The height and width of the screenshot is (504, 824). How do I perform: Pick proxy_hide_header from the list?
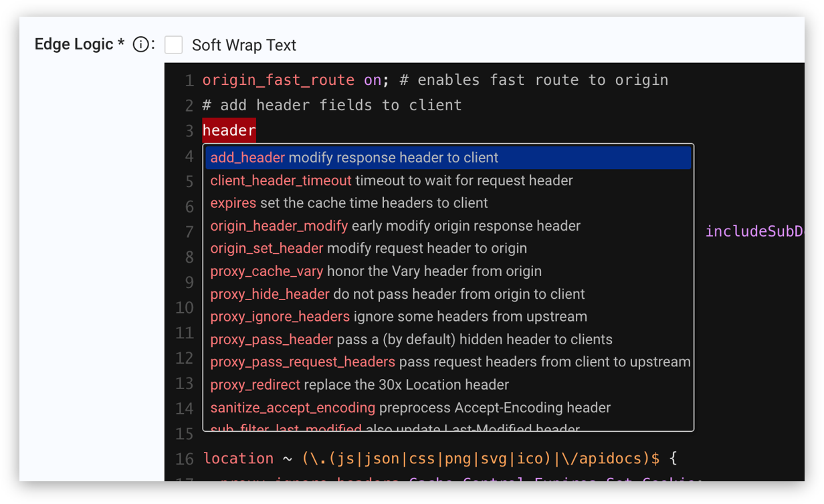pos(448,294)
